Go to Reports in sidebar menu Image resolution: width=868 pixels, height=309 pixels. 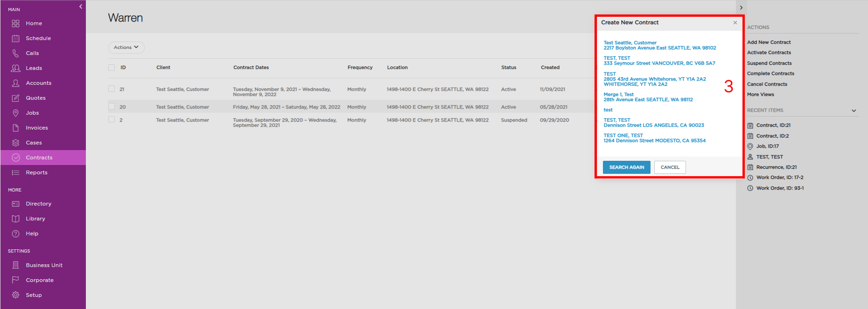pos(36,172)
